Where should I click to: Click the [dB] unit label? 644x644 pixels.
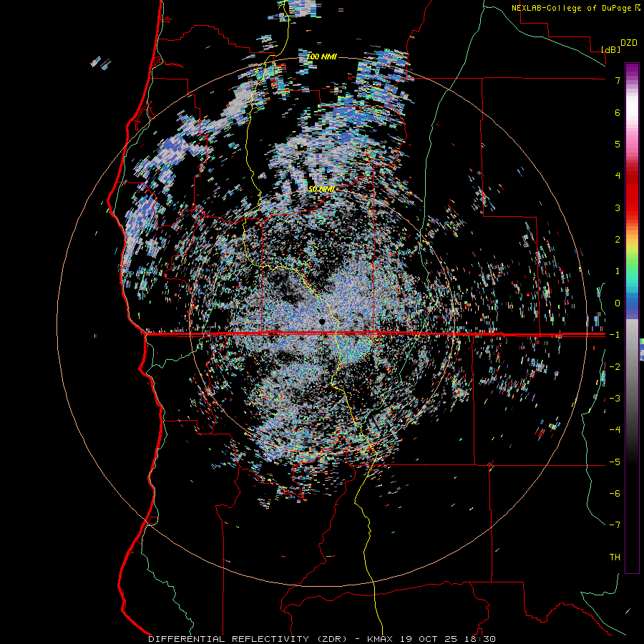click(x=611, y=50)
